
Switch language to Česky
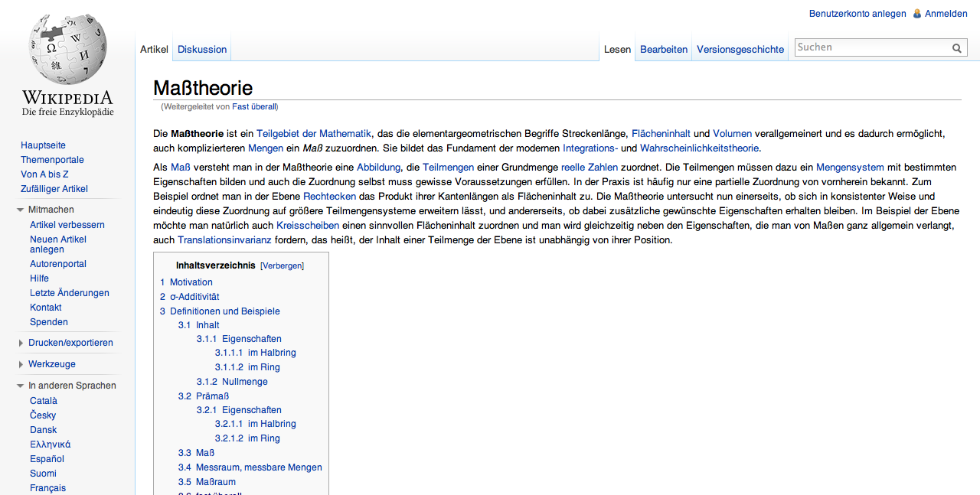pyautogui.click(x=43, y=415)
